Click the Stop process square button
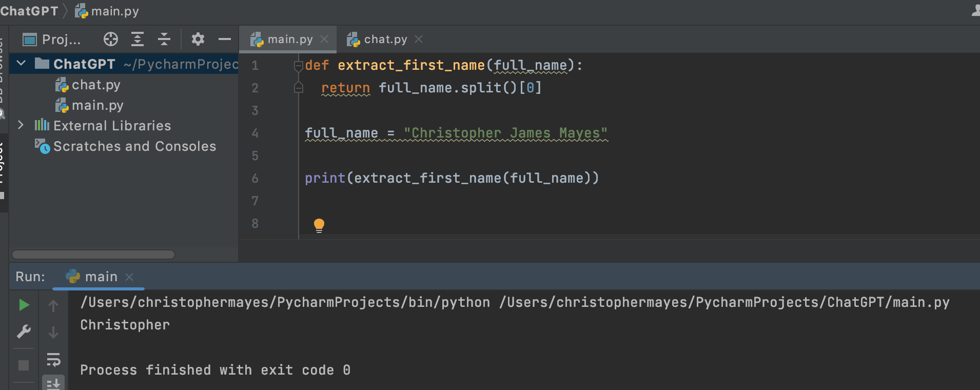This screenshot has width=980, height=390. 24,365
